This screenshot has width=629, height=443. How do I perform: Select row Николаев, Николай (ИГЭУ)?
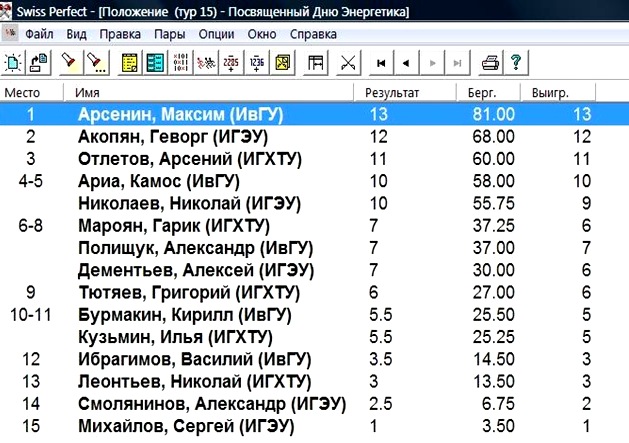(314, 203)
